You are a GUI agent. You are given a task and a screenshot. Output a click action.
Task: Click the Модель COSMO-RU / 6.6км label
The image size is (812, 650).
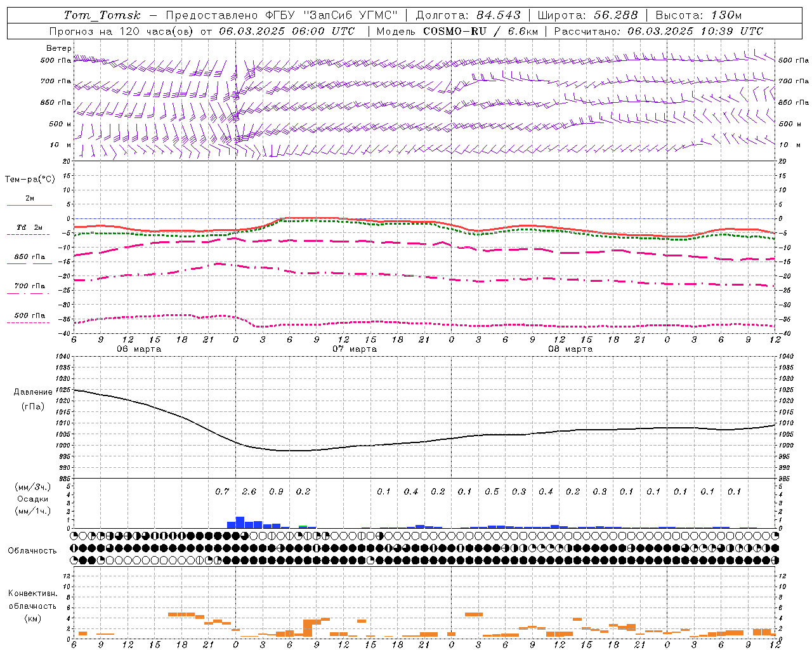[x=456, y=31]
